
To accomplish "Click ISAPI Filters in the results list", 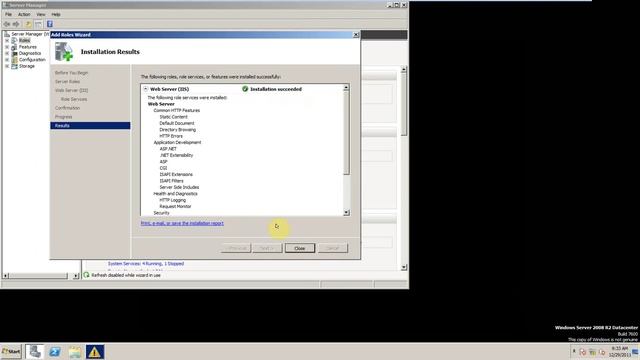I will pyautogui.click(x=171, y=181).
